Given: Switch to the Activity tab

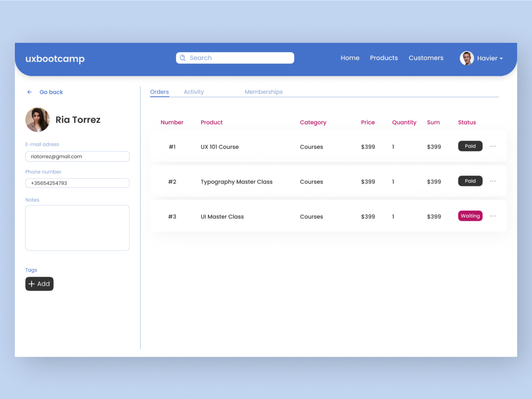Looking at the screenshot, I should coord(194,92).
